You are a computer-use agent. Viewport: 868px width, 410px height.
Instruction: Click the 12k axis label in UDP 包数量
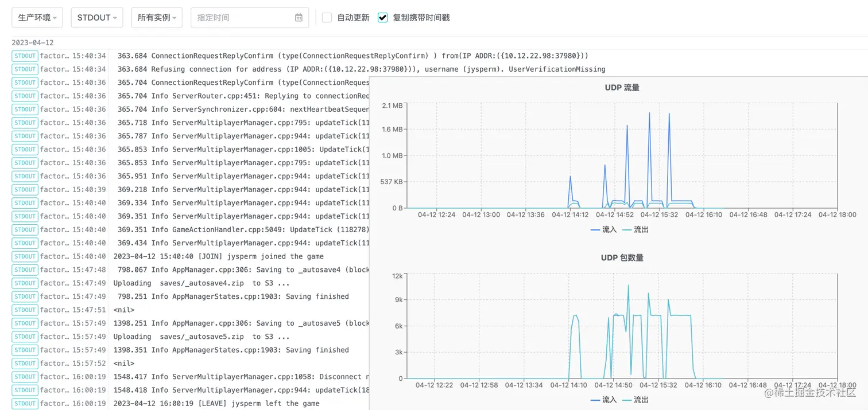click(397, 276)
